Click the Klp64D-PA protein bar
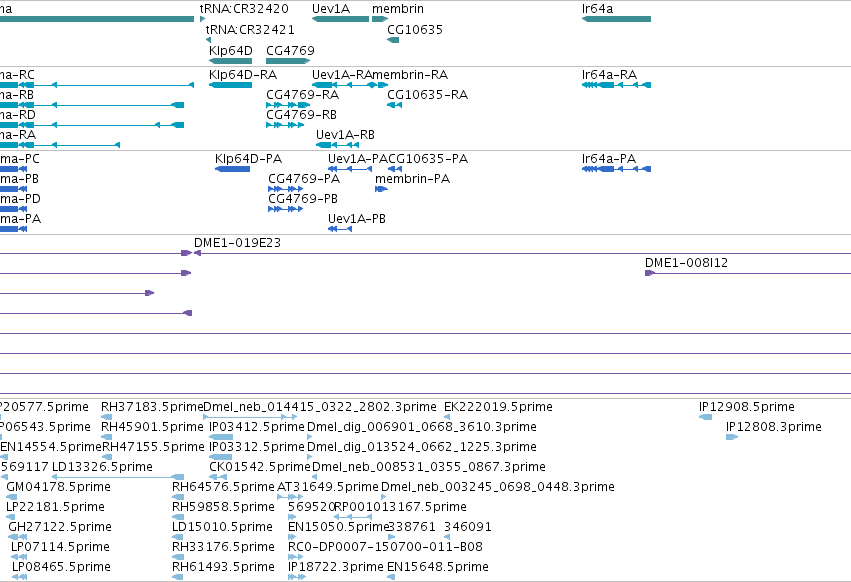 [x=232, y=169]
